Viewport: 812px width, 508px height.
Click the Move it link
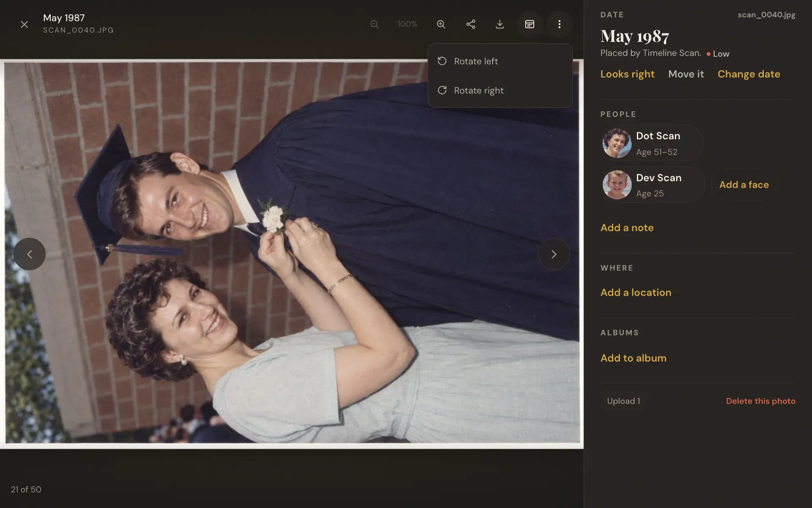pyautogui.click(x=686, y=74)
